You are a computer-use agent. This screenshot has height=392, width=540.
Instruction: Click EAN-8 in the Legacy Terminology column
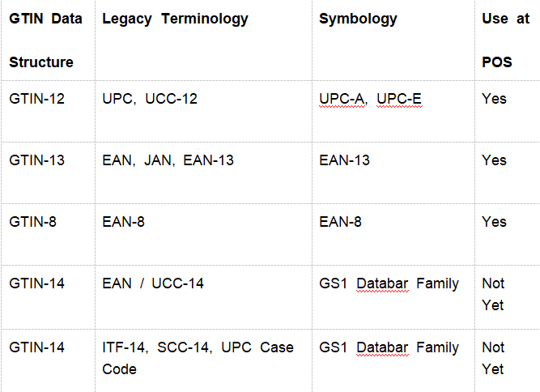coord(123,222)
